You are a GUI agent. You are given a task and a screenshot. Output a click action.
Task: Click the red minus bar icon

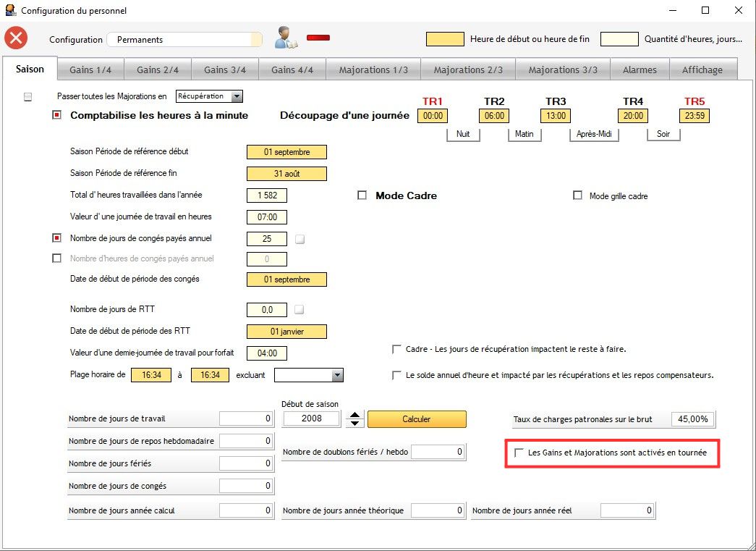coord(318,37)
